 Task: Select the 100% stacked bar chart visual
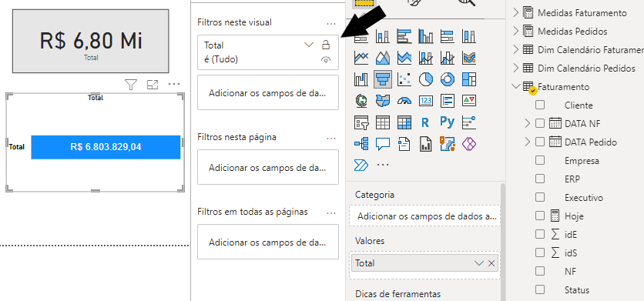447,36
